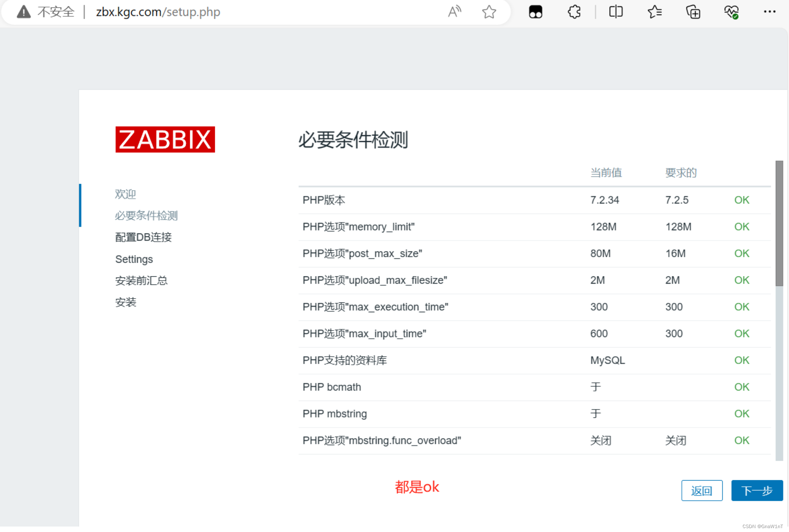Click the ZABBIX logo
Viewport: 789px width, 532px height.
point(165,140)
